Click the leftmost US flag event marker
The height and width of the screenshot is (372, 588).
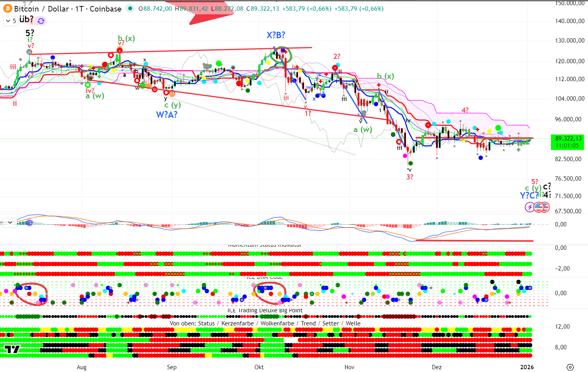[538, 207]
